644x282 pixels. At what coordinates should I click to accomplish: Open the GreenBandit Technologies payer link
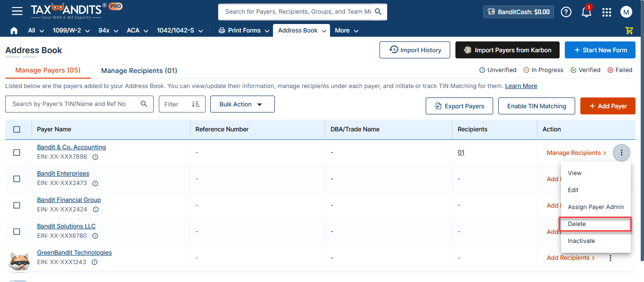coord(74,253)
